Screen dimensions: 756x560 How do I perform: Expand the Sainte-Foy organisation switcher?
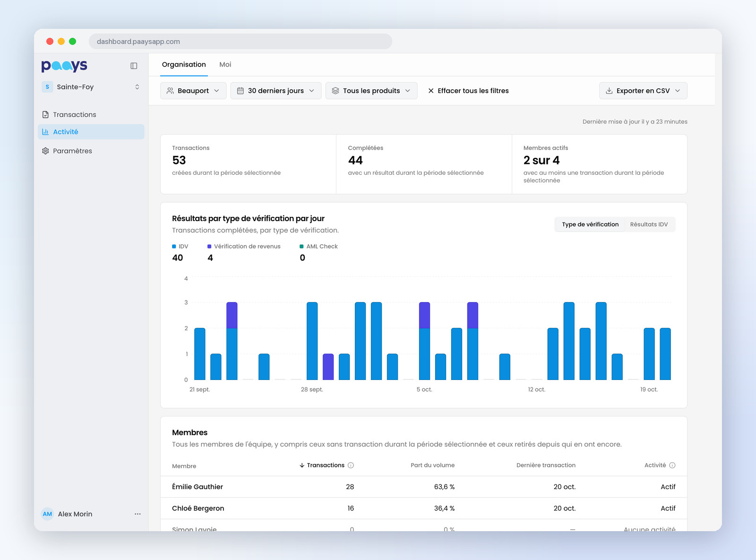click(91, 87)
